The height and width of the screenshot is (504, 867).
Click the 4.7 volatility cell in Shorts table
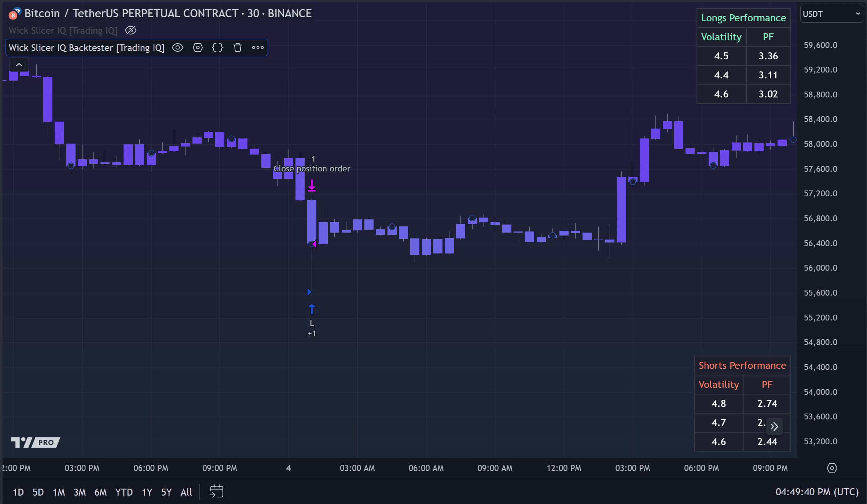tap(719, 423)
